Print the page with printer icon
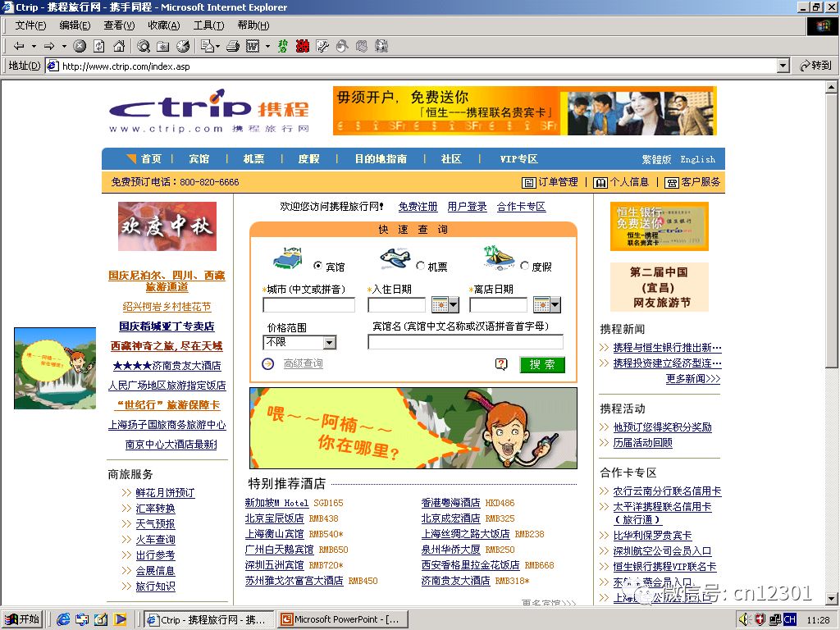Image resolution: width=840 pixels, height=630 pixels. [x=232, y=47]
